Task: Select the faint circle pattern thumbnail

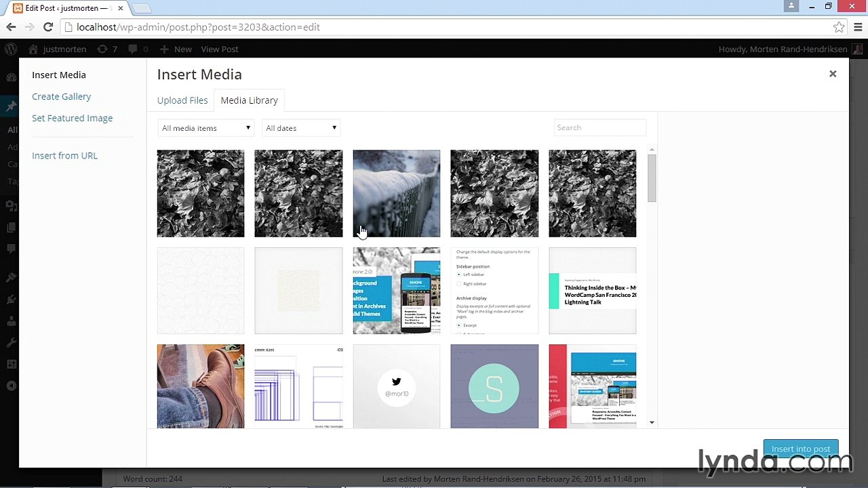Action: pyautogui.click(x=201, y=291)
